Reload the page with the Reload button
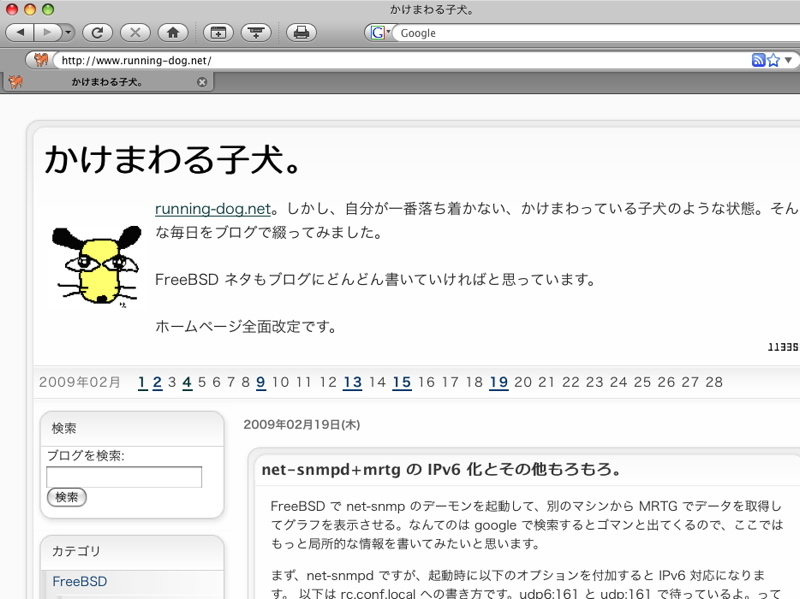Viewport: 800px width, 599px height. (97, 33)
